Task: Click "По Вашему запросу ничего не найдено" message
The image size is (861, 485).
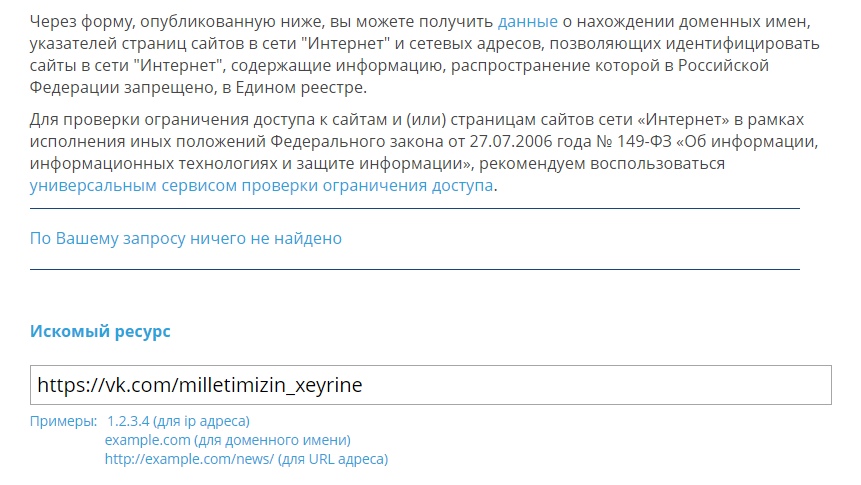Action: [x=186, y=238]
